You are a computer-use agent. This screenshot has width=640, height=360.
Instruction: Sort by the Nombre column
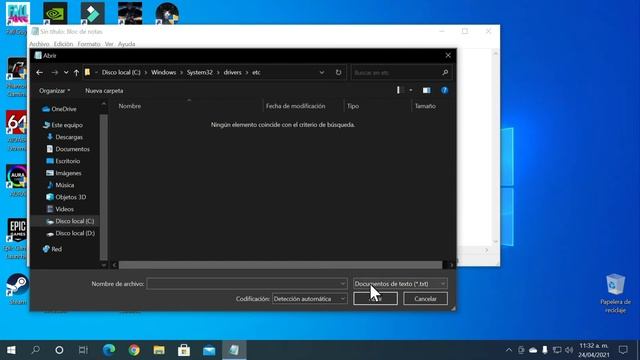click(x=130, y=106)
